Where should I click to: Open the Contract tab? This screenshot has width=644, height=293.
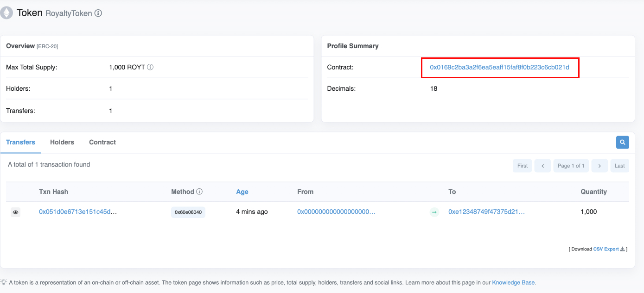click(102, 142)
